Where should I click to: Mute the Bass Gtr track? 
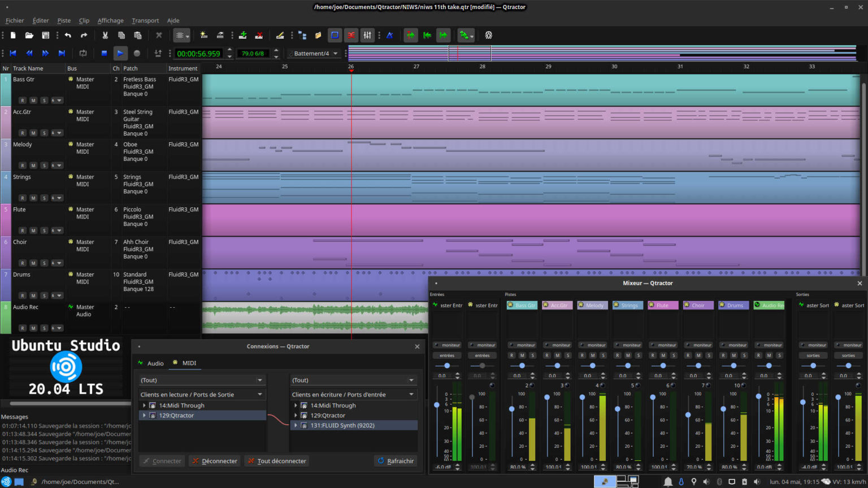33,101
